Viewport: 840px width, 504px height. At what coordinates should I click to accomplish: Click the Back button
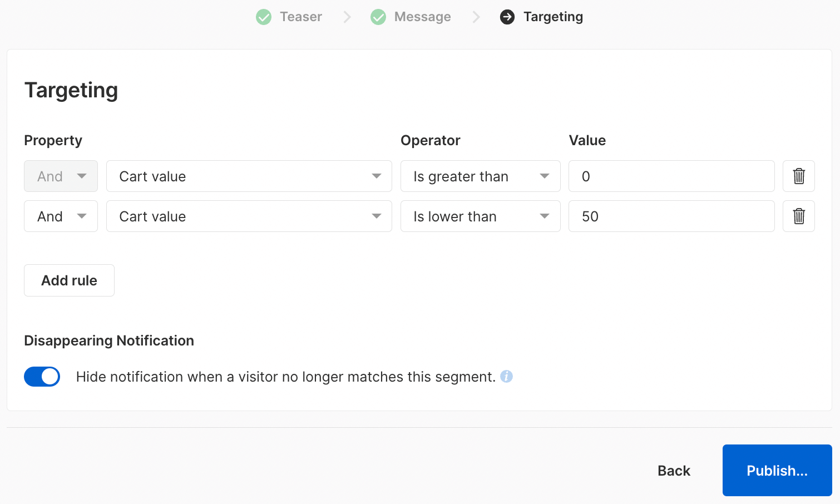[674, 471]
